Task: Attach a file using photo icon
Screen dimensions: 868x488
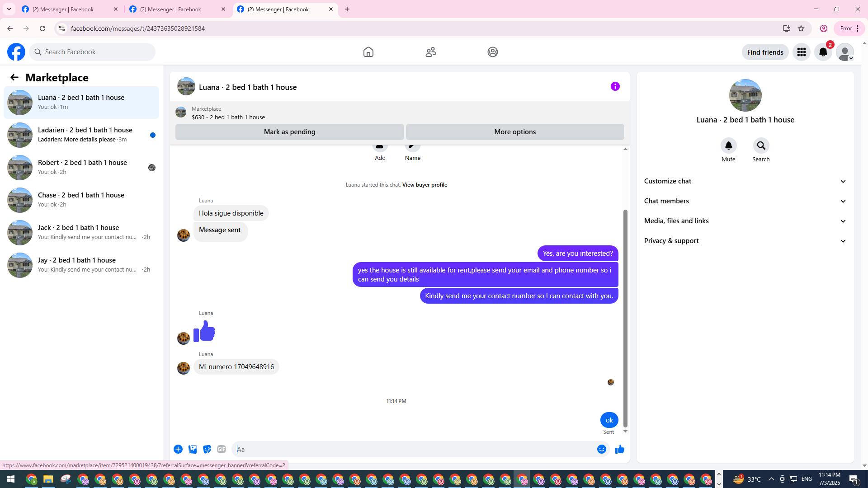Action: (x=193, y=449)
